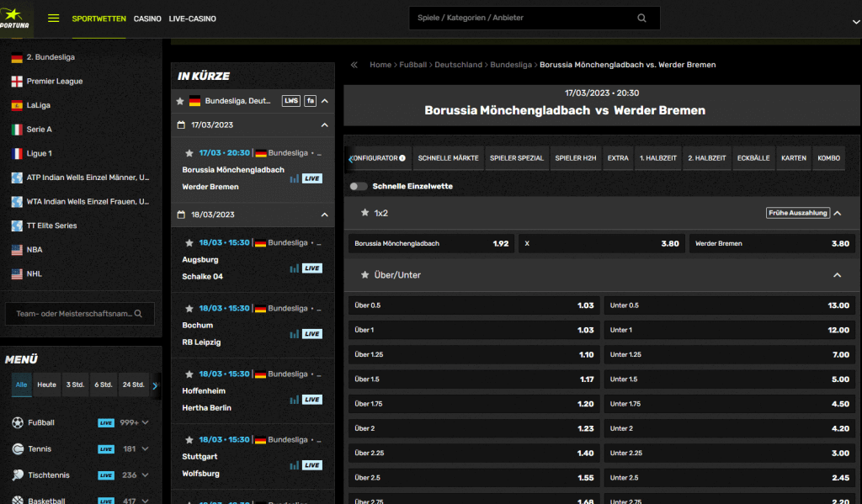This screenshot has width=862, height=504.
Task: Bet on Werder Bremen at 3.80
Action: point(773,243)
